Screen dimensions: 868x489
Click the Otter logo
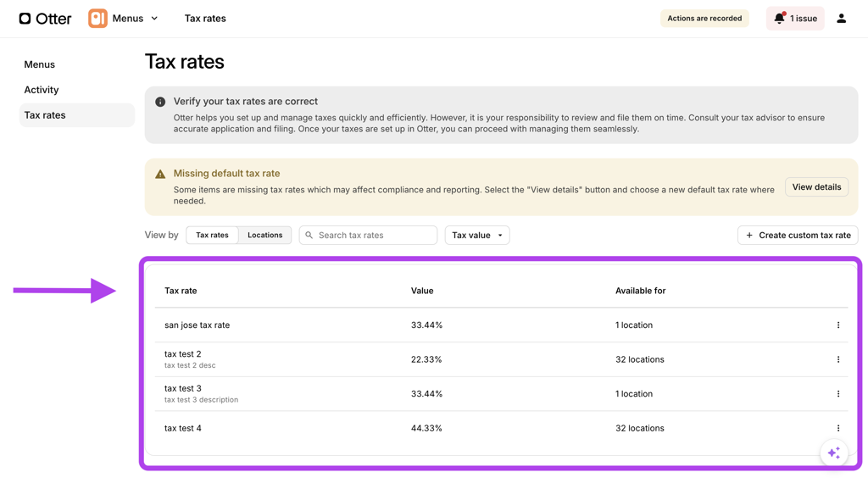point(45,19)
